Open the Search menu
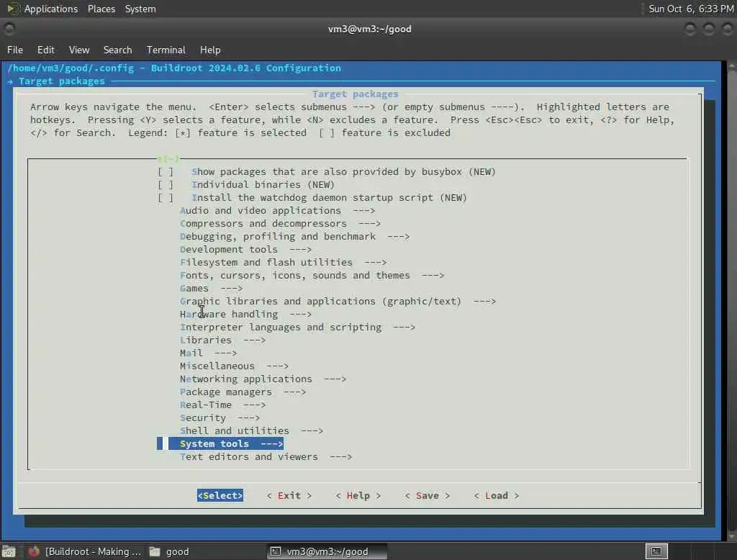 pyautogui.click(x=117, y=50)
